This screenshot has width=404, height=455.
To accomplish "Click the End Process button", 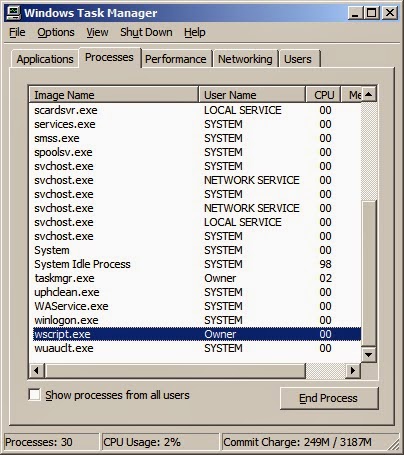I will 329,398.
